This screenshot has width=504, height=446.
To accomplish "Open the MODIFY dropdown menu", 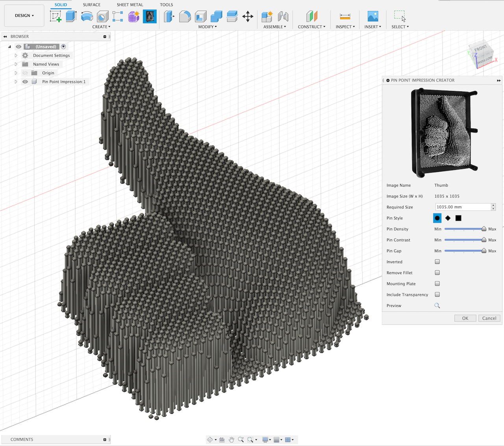I will [208, 27].
